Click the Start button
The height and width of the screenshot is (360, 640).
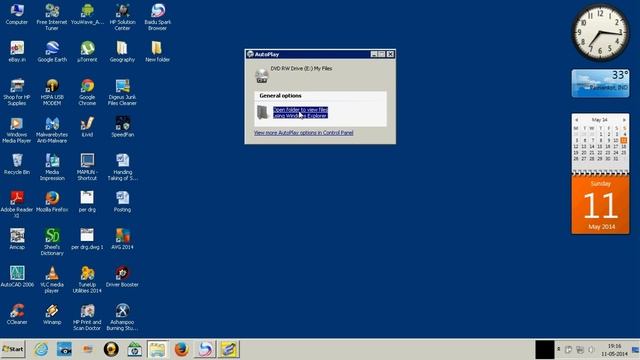13,349
